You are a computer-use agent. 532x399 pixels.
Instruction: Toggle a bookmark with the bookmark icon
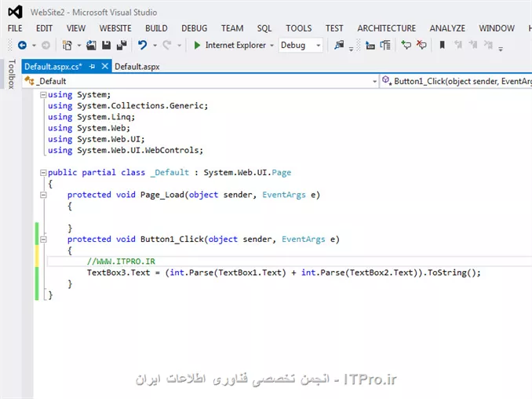tap(442, 45)
